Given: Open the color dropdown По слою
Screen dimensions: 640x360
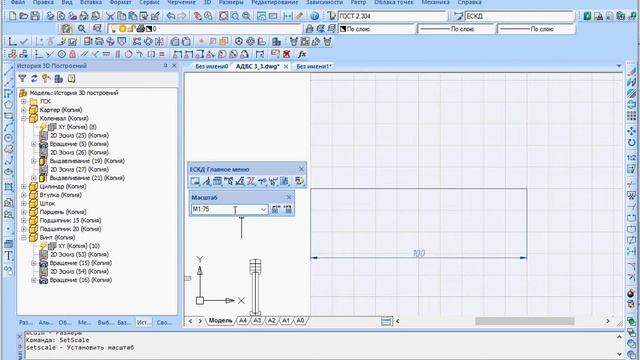Looking at the screenshot, I should pos(376,29).
